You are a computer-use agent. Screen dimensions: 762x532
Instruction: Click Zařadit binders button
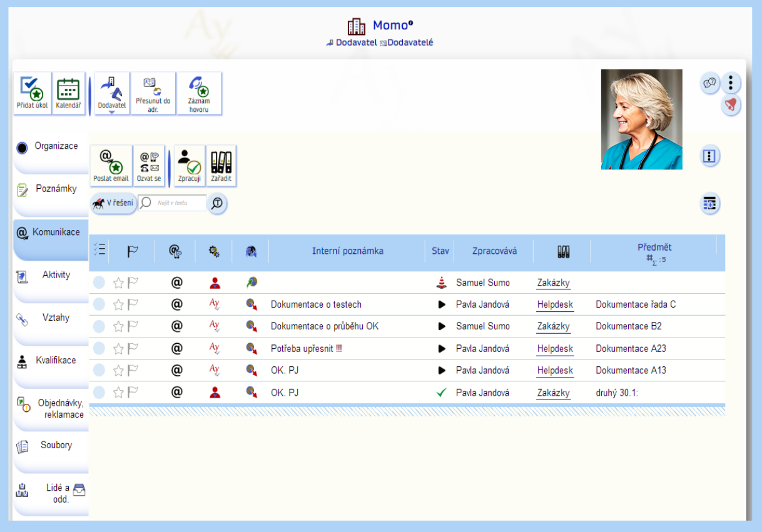pos(221,166)
